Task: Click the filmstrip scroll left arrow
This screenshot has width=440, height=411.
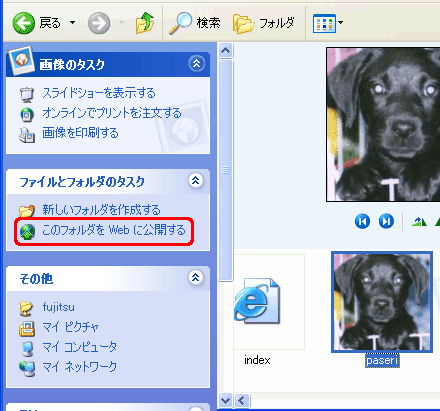Action: click(242, 400)
